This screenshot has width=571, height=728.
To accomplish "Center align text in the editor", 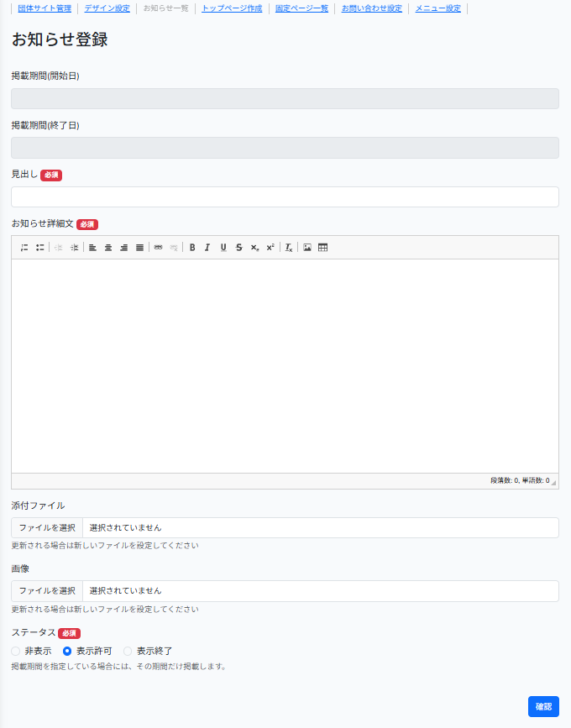I will pyautogui.click(x=108, y=248).
